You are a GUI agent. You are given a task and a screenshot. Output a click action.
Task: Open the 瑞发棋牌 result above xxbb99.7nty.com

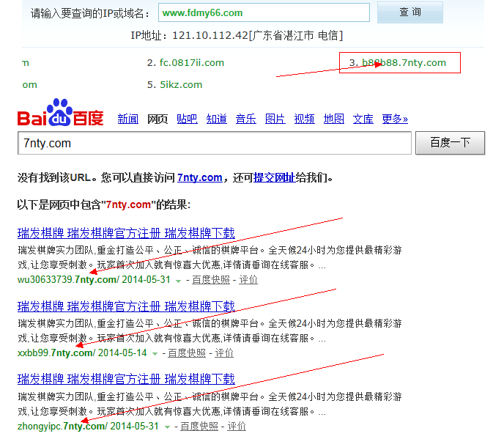(x=126, y=306)
